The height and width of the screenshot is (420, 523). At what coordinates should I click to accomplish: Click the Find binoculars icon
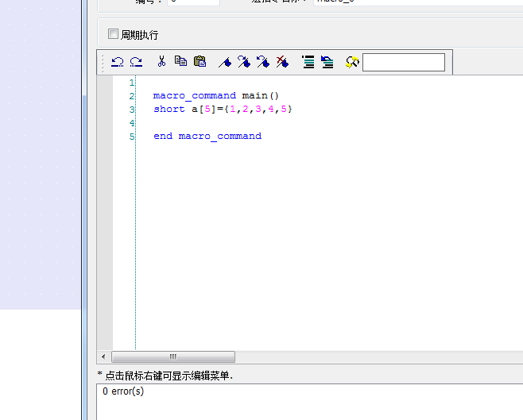[x=352, y=62]
